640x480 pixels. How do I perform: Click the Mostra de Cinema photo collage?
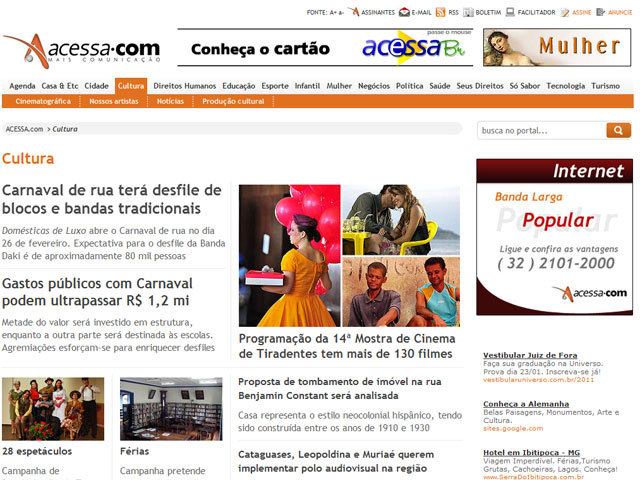(x=349, y=255)
